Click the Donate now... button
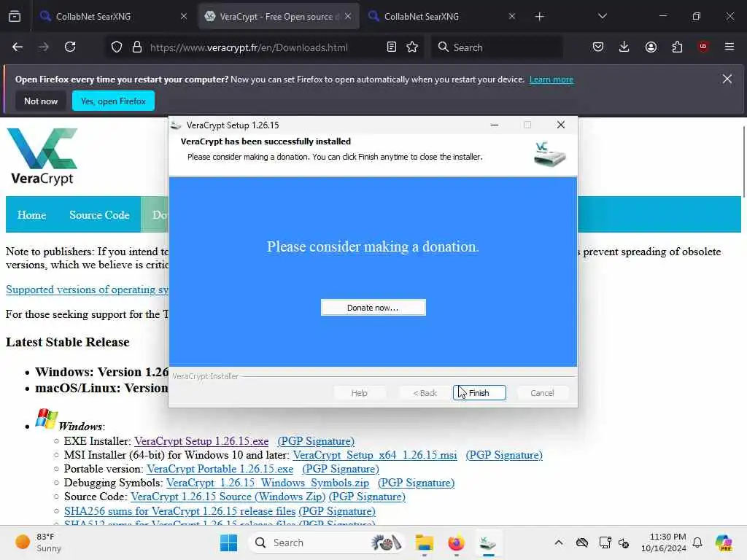 pos(373,308)
